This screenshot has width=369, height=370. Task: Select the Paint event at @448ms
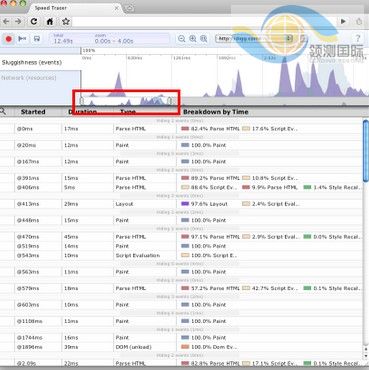coord(182,220)
